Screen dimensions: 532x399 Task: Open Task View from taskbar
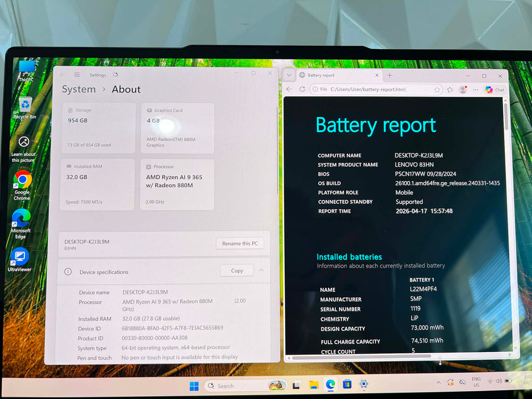[x=296, y=385]
